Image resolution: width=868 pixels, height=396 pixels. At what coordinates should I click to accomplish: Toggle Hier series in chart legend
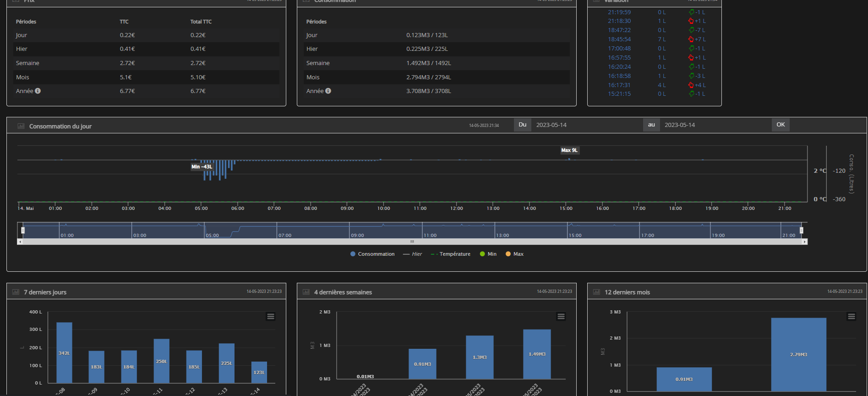412,254
